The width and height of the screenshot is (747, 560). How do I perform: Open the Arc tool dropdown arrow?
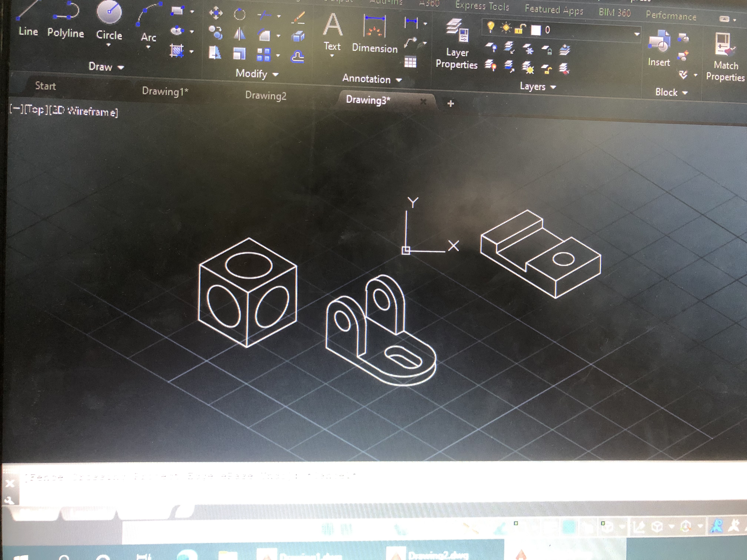pyautogui.click(x=148, y=47)
